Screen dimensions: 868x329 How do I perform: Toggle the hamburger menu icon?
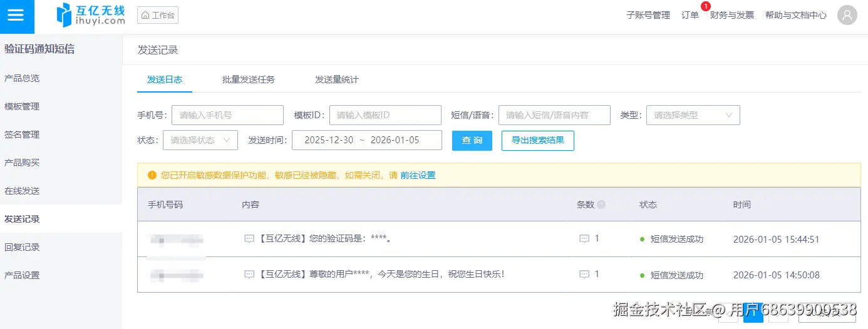point(16,15)
